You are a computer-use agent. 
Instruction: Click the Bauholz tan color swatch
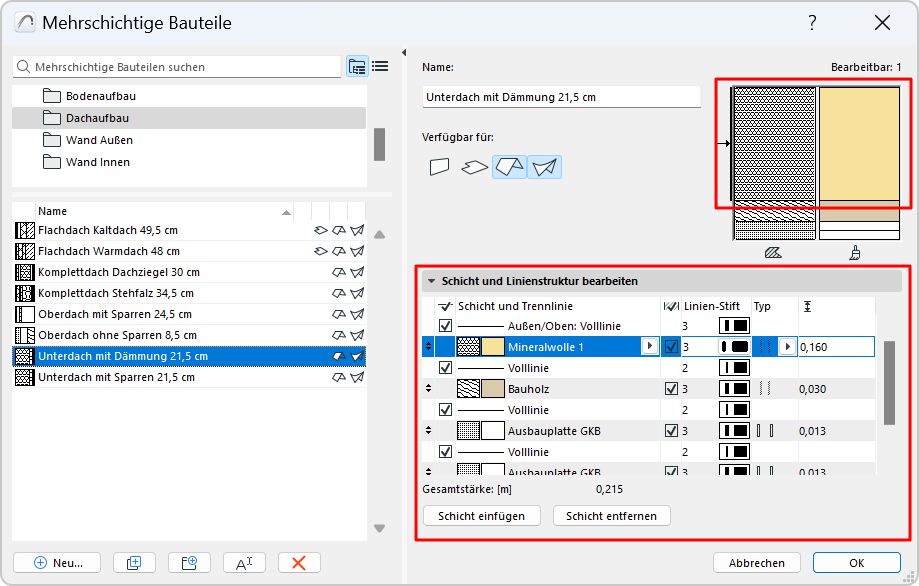tap(493, 389)
